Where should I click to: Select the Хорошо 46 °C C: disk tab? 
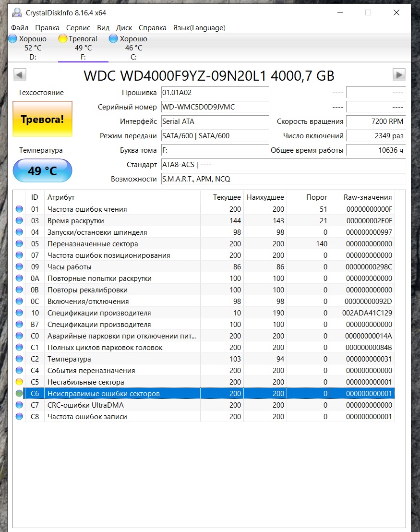pos(133,48)
